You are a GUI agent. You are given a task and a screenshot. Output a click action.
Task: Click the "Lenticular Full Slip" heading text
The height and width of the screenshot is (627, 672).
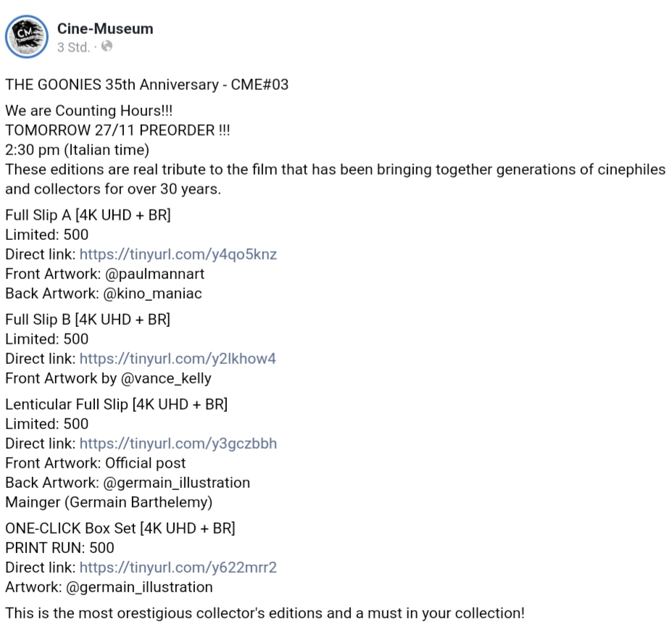point(67,404)
